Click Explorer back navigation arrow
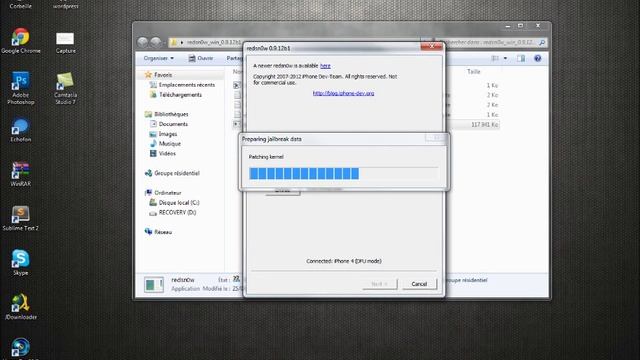Viewport: 640px width, 360px height. 142,42
